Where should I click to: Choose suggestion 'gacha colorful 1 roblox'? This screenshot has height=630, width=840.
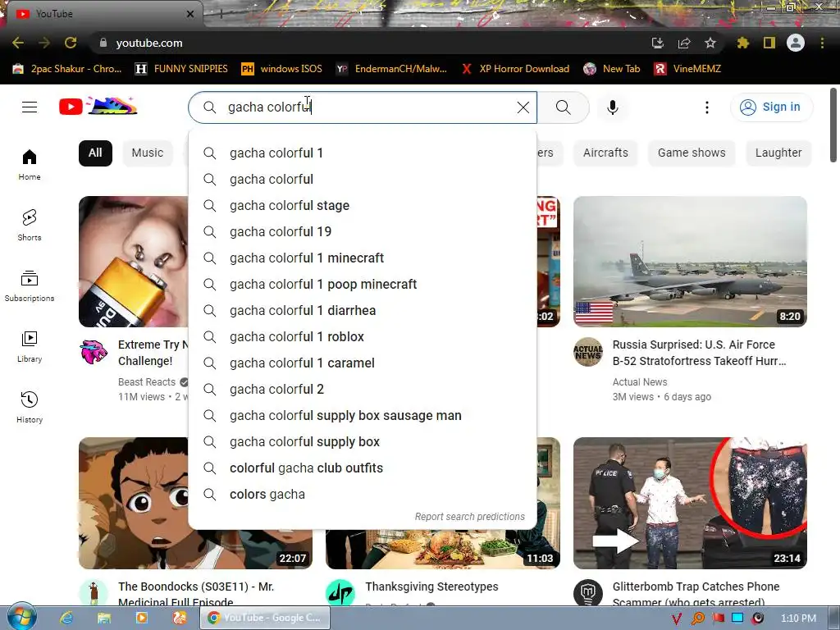click(x=362, y=337)
